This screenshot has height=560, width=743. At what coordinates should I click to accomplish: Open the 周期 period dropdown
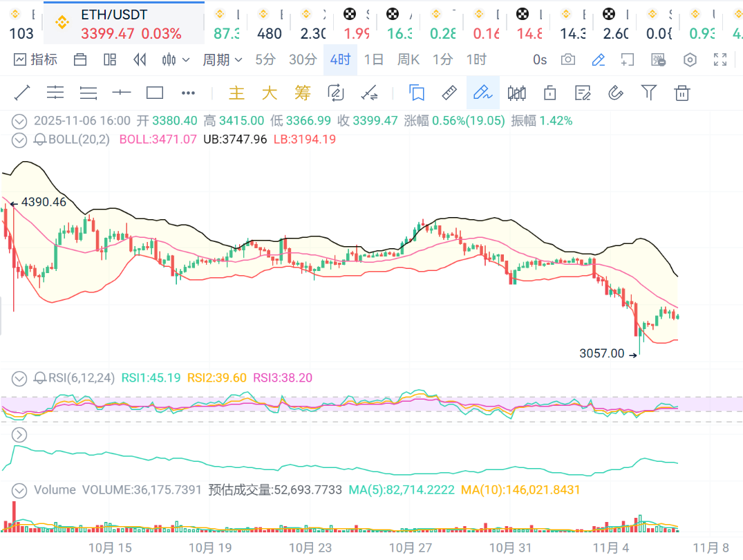click(222, 60)
